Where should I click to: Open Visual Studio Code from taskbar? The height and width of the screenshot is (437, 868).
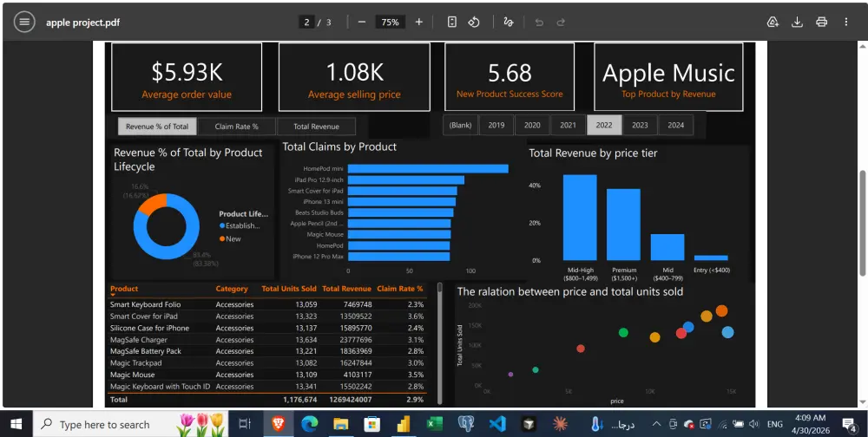tap(497, 424)
